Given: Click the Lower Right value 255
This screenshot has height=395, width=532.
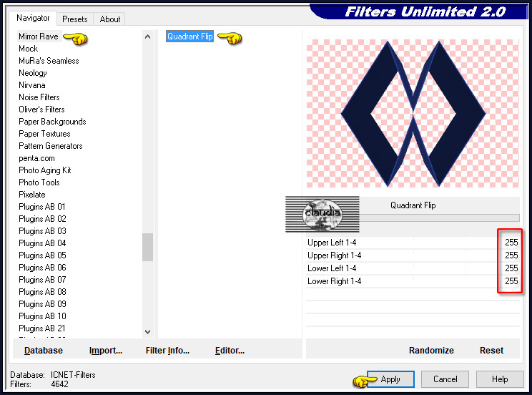Looking at the screenshot, I should [x=511, y=281].
